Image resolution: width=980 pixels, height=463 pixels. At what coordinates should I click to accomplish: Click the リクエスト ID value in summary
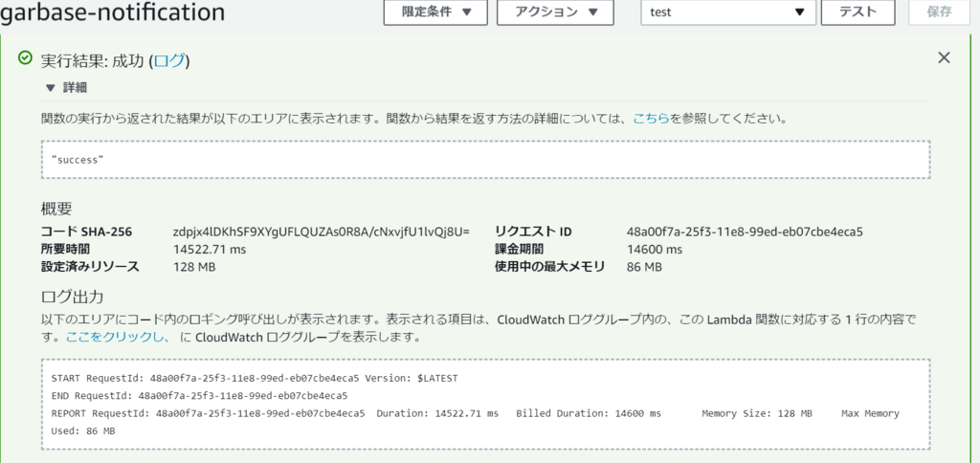coord(745,232)
